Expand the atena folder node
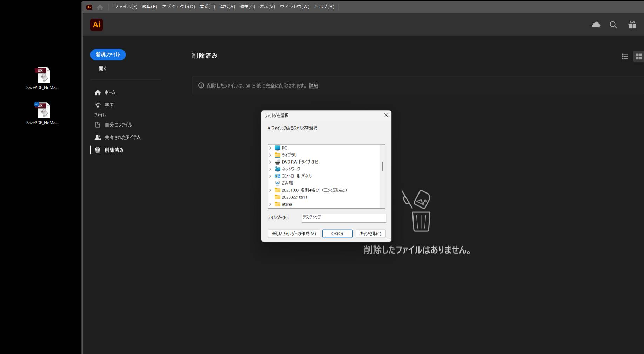The image size is (644, 354). 270,204
